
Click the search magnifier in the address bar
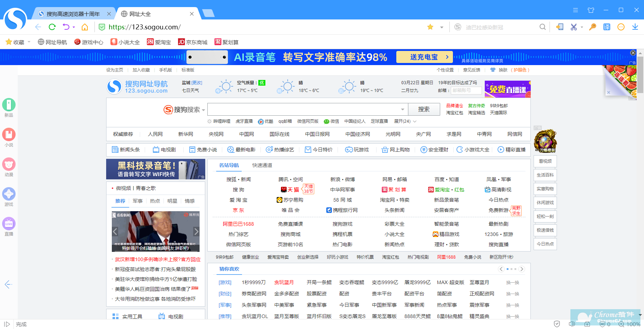pos(542,27)
